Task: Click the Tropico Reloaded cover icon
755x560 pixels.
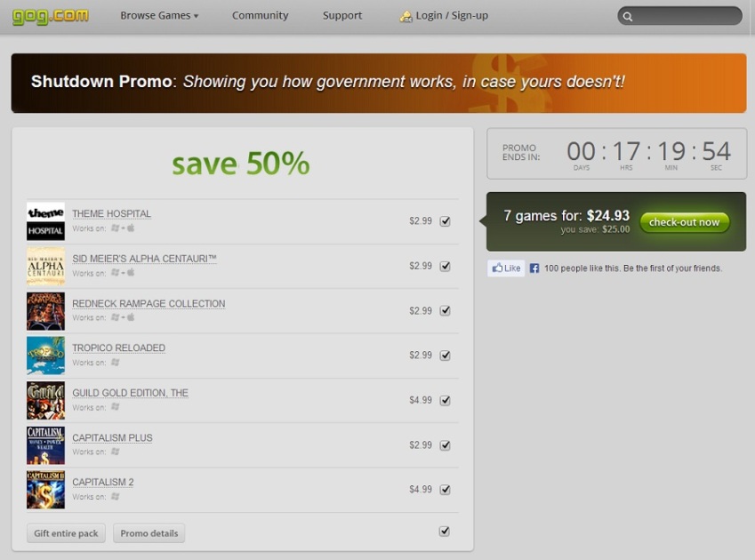Action: pyautogui.click(x=45, y=356)
